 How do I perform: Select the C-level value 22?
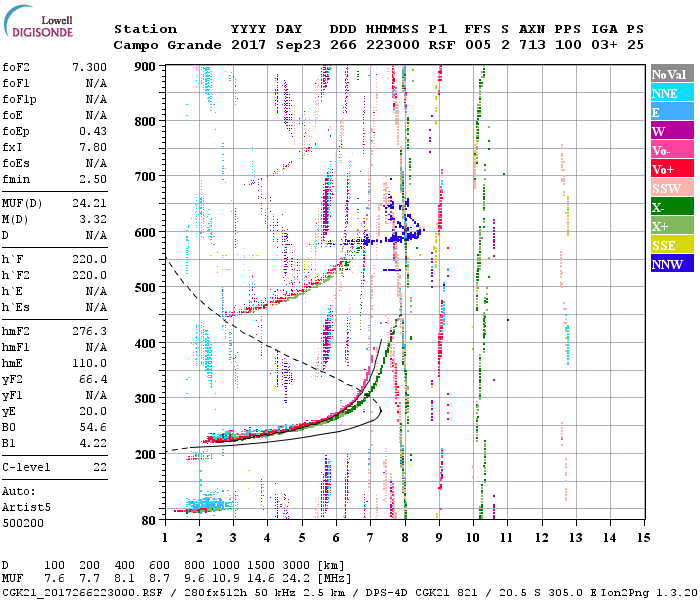point(99,467)
